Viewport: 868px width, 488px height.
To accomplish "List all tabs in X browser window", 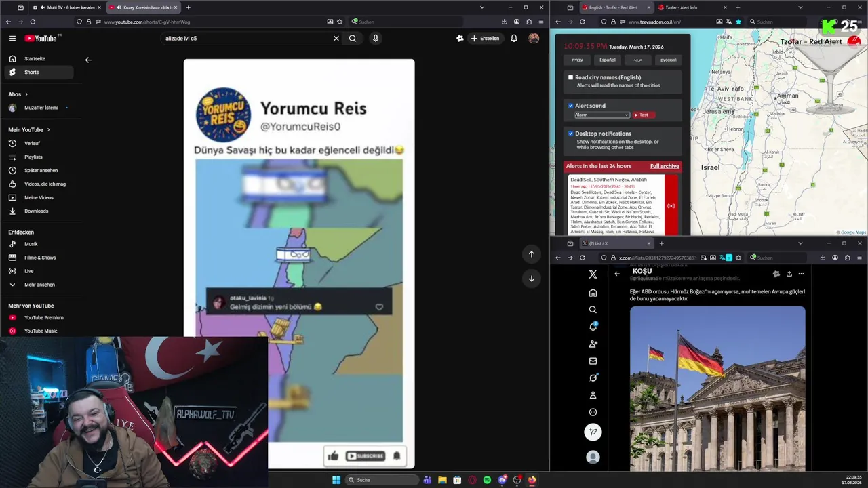I will click(800, 243).
